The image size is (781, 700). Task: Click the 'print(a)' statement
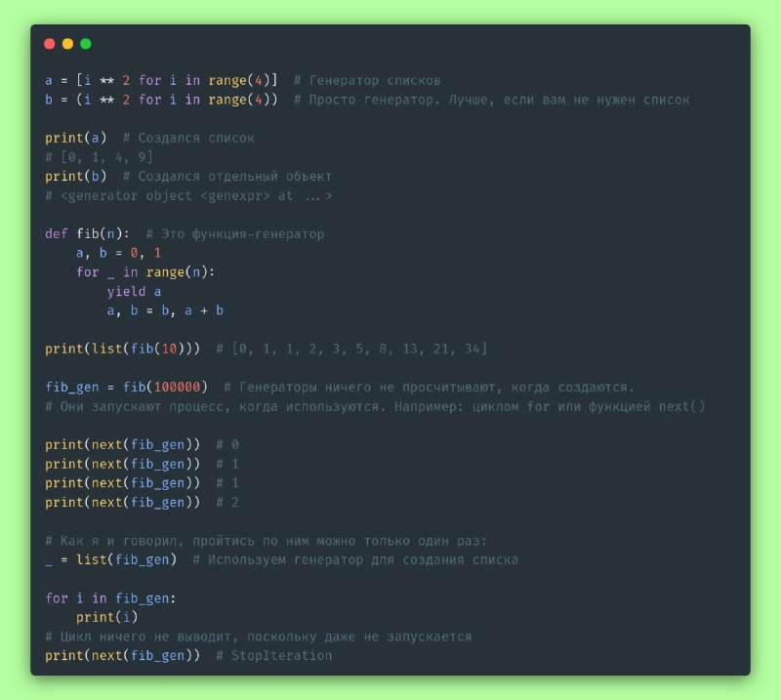click(76, 138)
